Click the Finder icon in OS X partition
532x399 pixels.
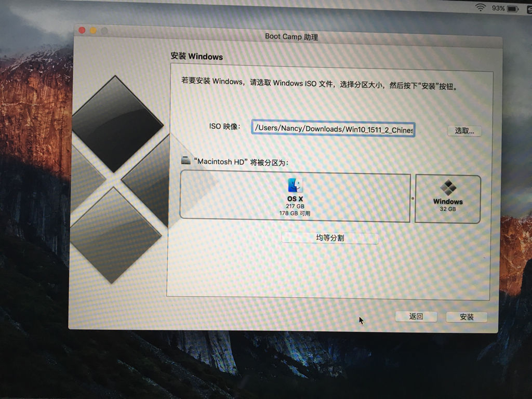(295, 185)
